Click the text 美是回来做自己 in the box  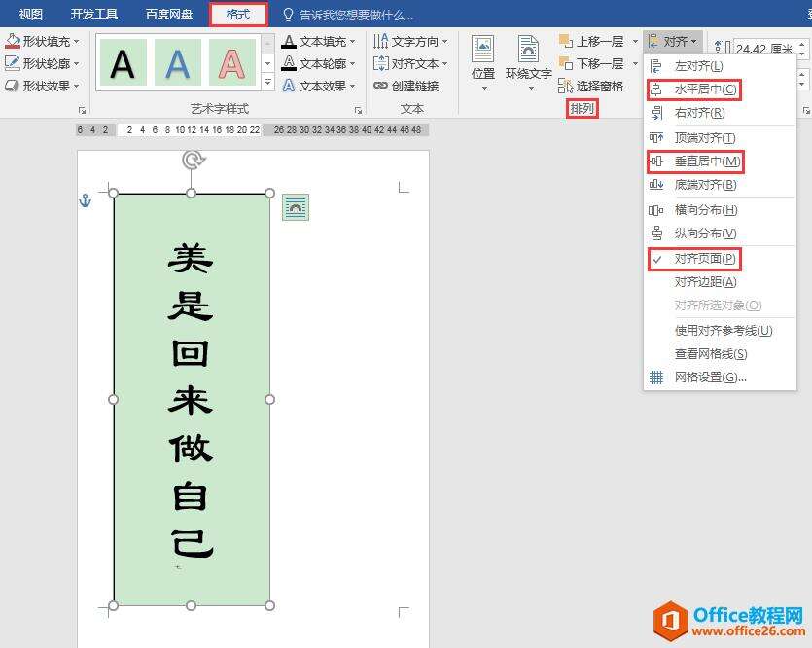pos(192,400)
